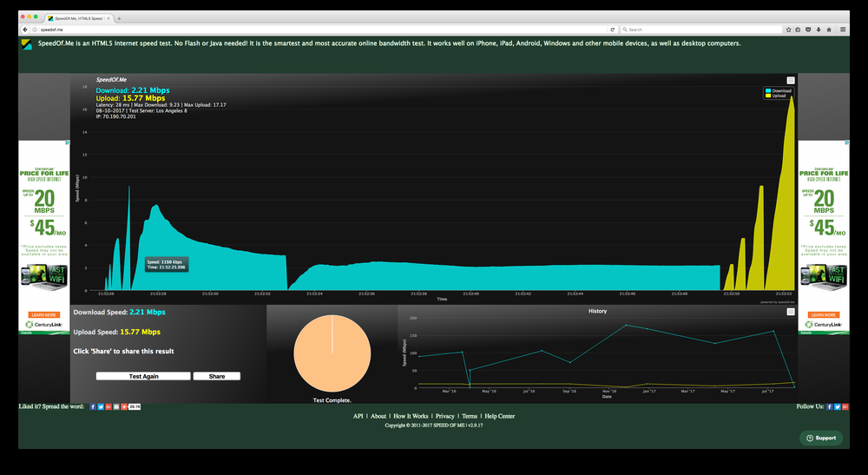The image size is (868, 475).
Task: Focus the browser Search field
Action: click(x=700, y=30)
